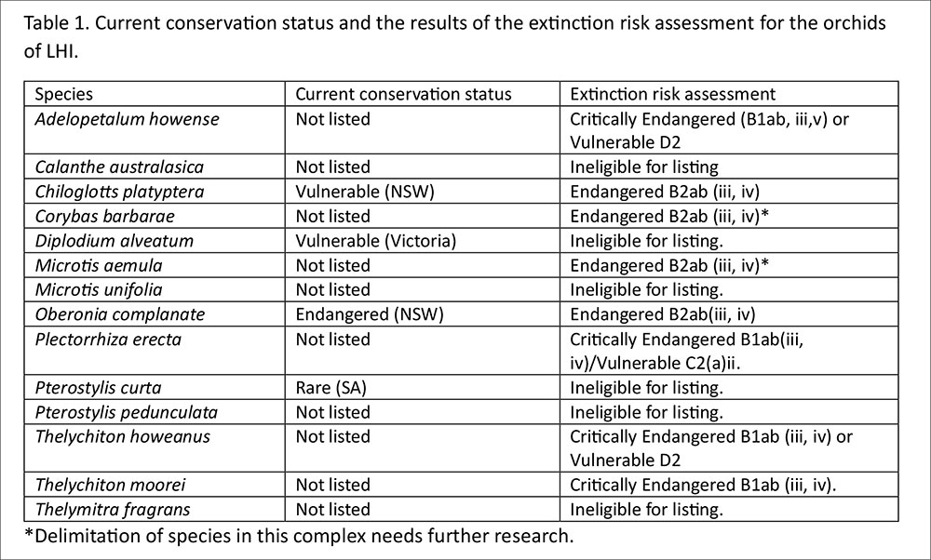The width and height of the screenshot is (931, 560).
Task: Select Chiloglottis platyptera in the table
Action: tap(118, 192)
